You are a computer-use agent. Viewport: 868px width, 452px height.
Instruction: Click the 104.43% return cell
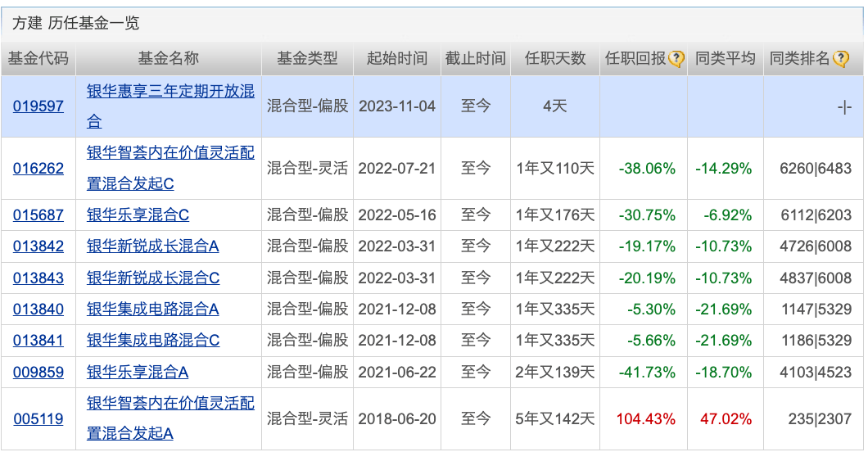pos(646,418)
